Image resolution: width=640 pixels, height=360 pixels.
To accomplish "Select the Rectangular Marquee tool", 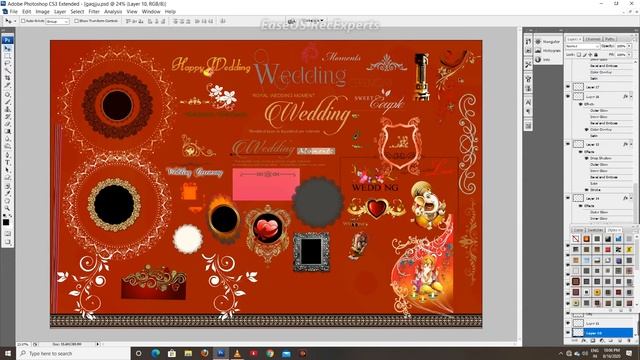I will (x=7, y=56).
